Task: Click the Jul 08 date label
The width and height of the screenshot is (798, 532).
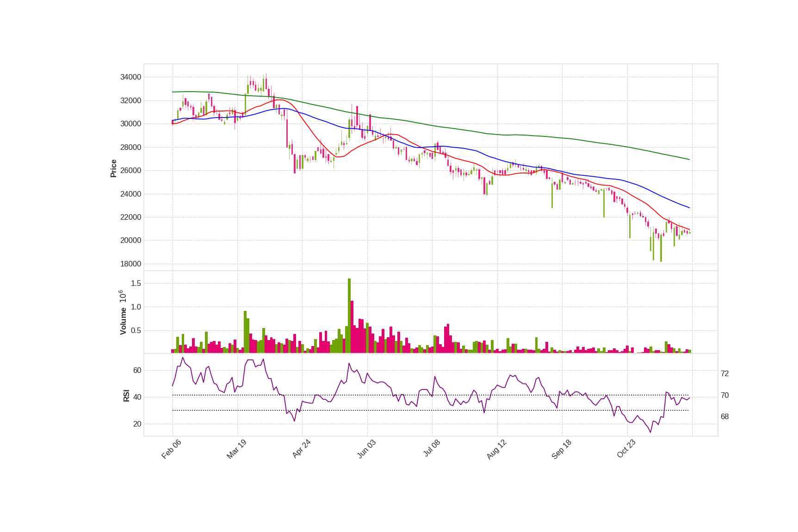Action: [x=432, y=449]
